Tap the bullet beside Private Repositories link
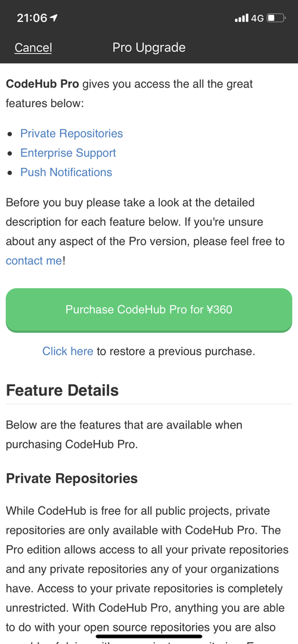The width and height of the screenshot is (298, 644). click(10, 135)
